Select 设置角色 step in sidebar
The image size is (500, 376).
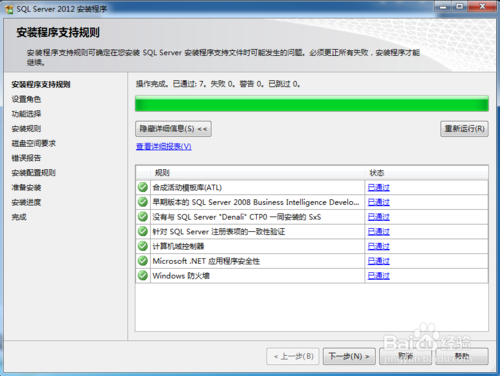[x=26, y=99]
